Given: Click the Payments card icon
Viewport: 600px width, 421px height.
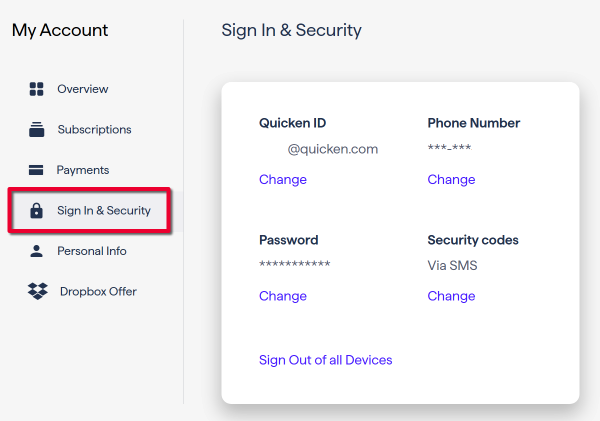Looking at the screenshot, I should point(36,170).
